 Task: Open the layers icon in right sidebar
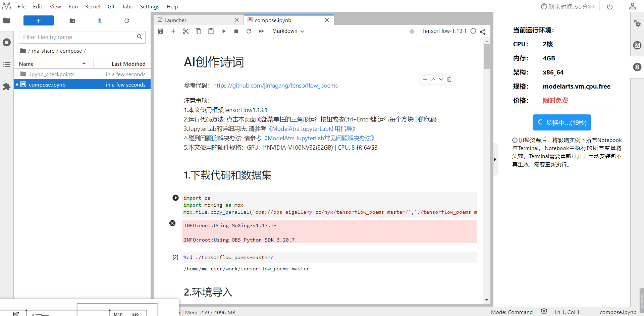coord(637,67)
